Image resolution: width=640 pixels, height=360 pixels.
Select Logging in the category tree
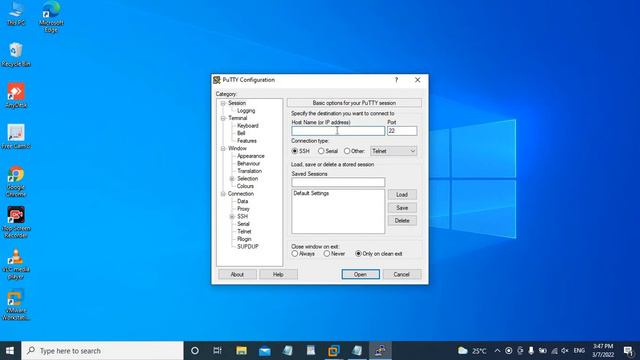pyautogui.click(x=246, y=111)
